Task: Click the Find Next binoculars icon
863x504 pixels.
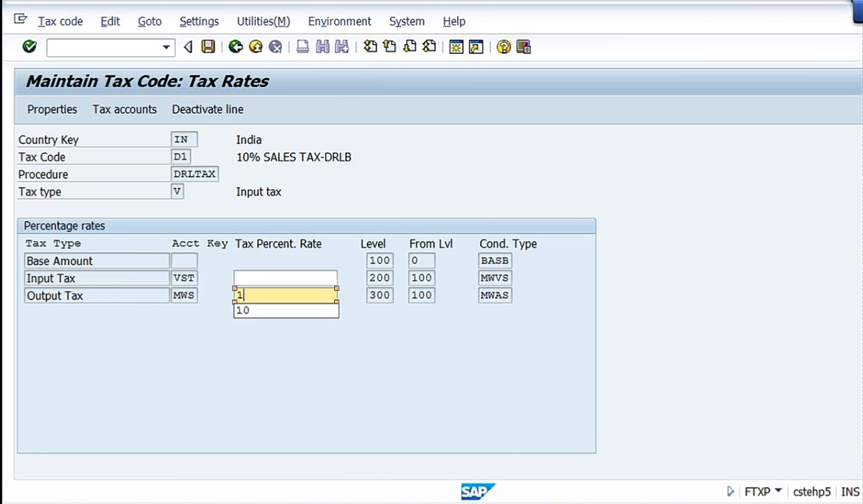Action: point(342,47)
